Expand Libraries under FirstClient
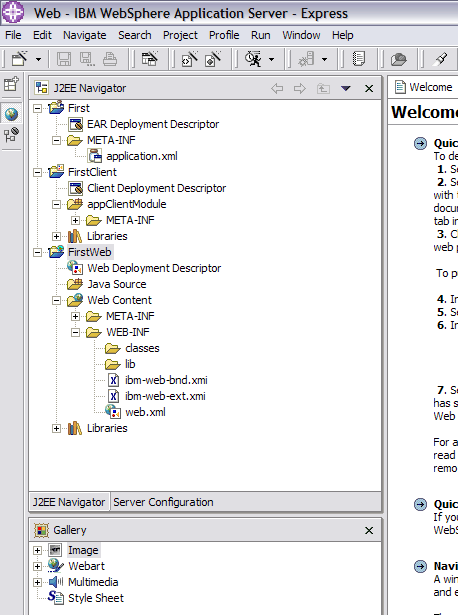The image size is (458, 615). (x=56, y=237)
